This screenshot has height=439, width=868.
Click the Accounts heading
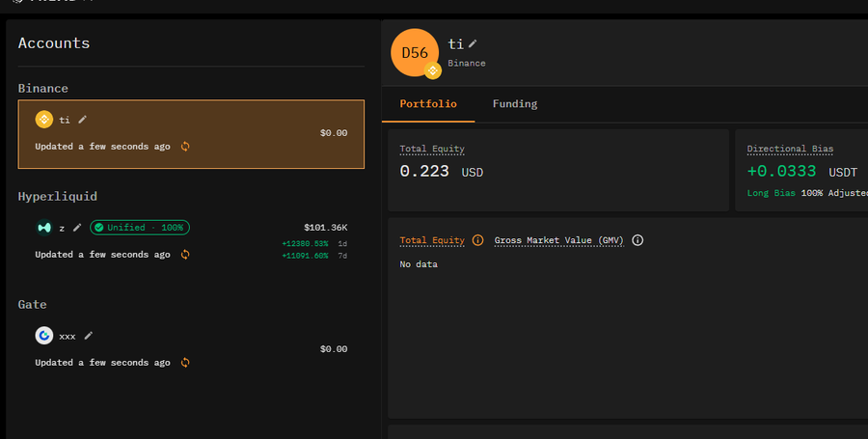54,43
